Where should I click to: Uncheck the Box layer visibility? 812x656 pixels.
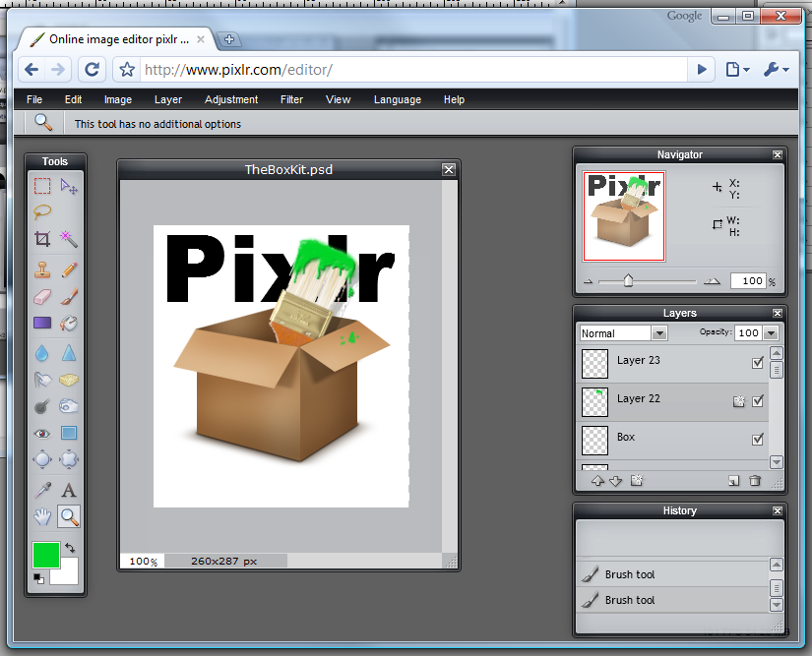tap(757, 440)
